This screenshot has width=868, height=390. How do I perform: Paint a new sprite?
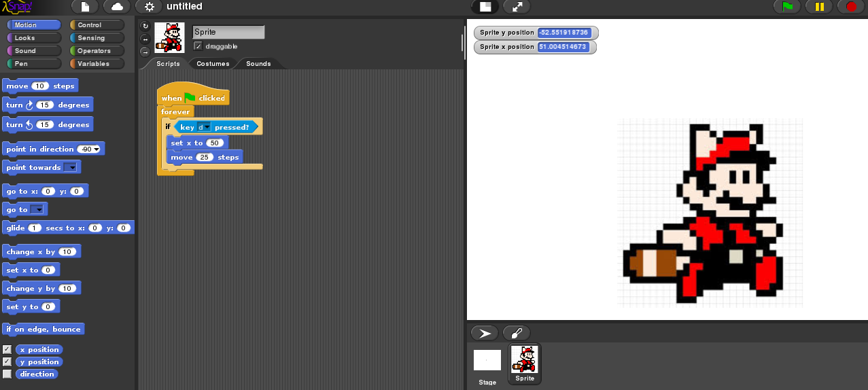point(516,334)
